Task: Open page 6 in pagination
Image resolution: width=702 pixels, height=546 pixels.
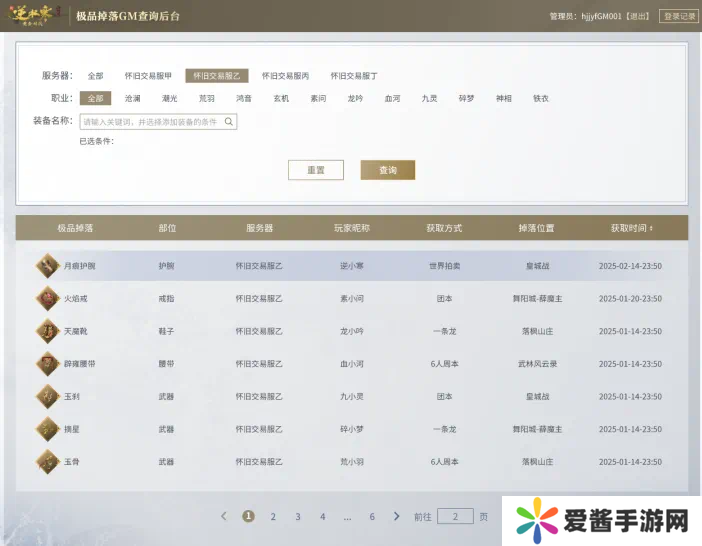Action: (372, 517)
